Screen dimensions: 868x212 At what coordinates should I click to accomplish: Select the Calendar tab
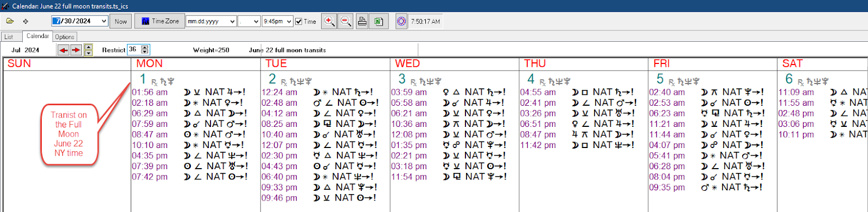coord(37,36)
